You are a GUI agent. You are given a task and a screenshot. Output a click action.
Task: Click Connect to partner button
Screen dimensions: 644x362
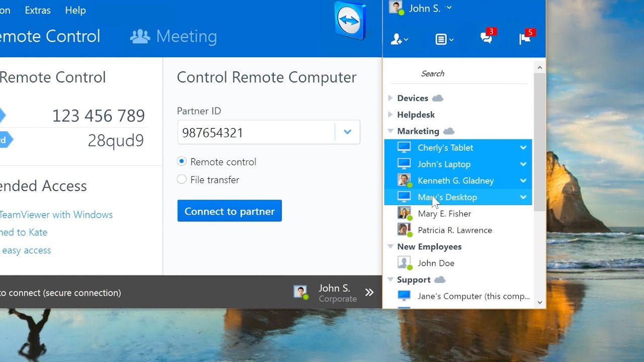[229, 211]
